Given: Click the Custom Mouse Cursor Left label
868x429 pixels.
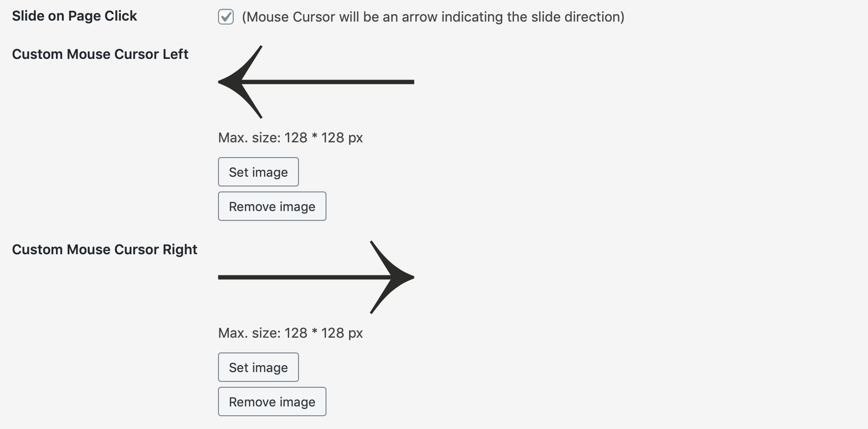Looking at the screenshot, I should [100, 54].
